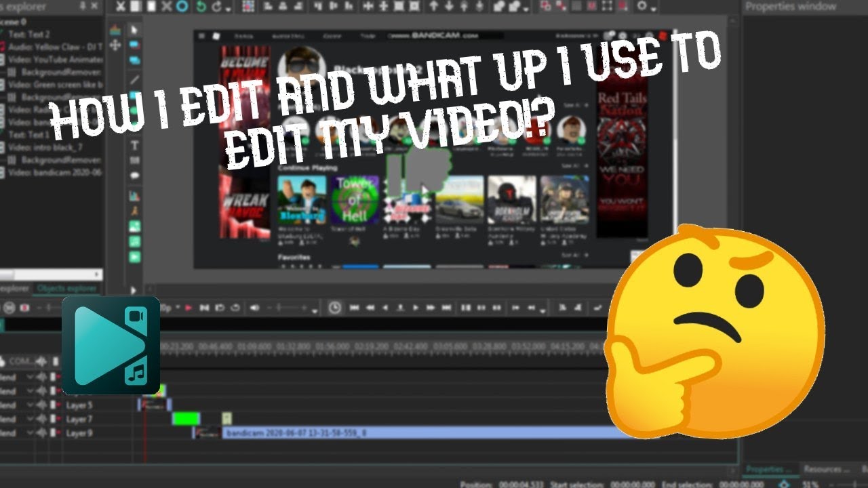The height and width of the screenshot is (488, 868).
Task: Open the gear settings icon in top toolbar
Action: click(642, 7)
